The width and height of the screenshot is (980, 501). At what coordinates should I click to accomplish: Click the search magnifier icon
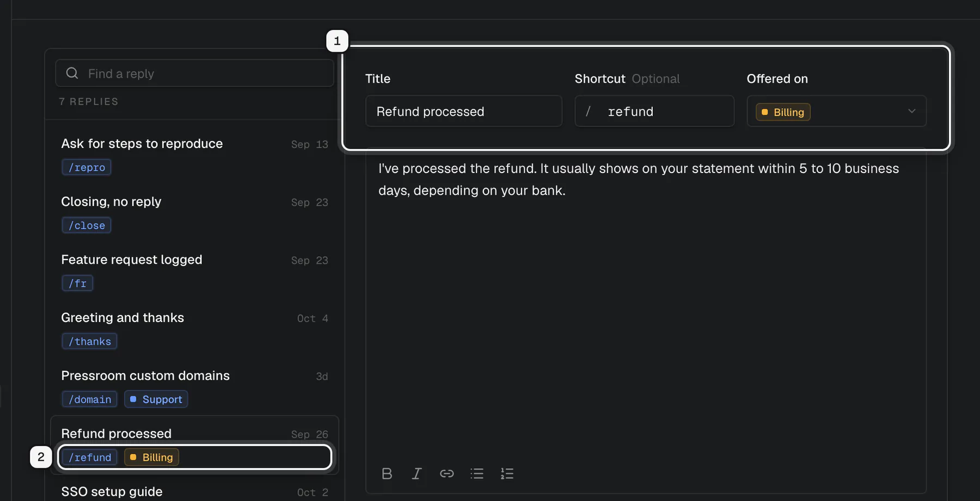72,73
